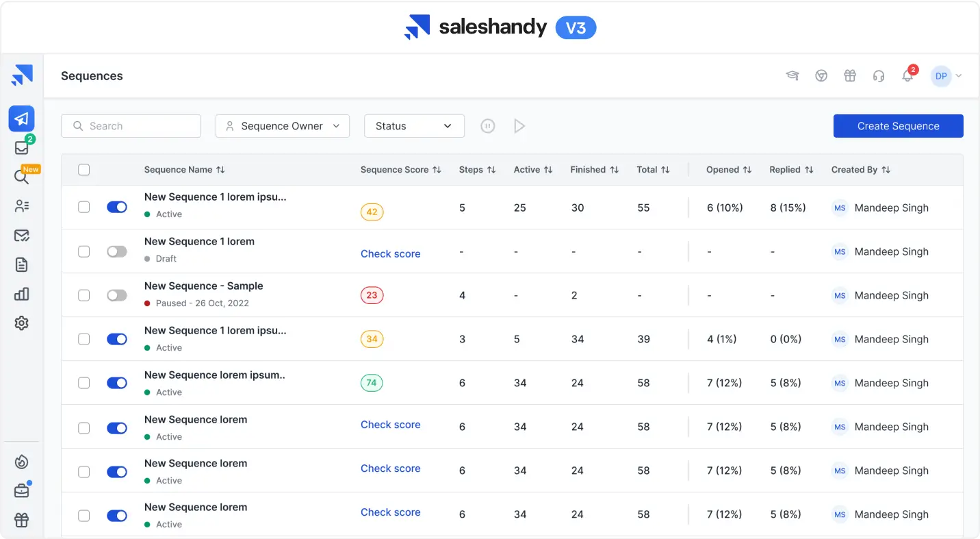Open the unified inbox icon in sidebar
This screenshot has width=980, height=539.
[x=22, y=148]
